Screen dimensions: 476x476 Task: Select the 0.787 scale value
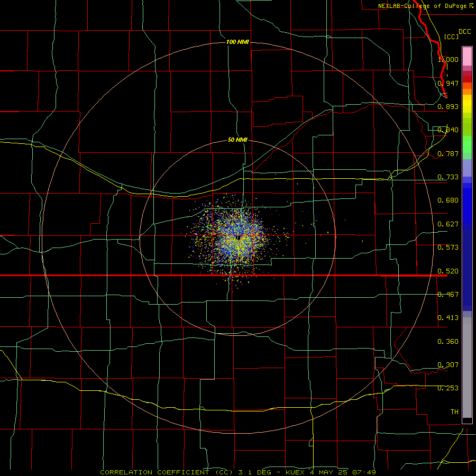click(x=448, y=153)
